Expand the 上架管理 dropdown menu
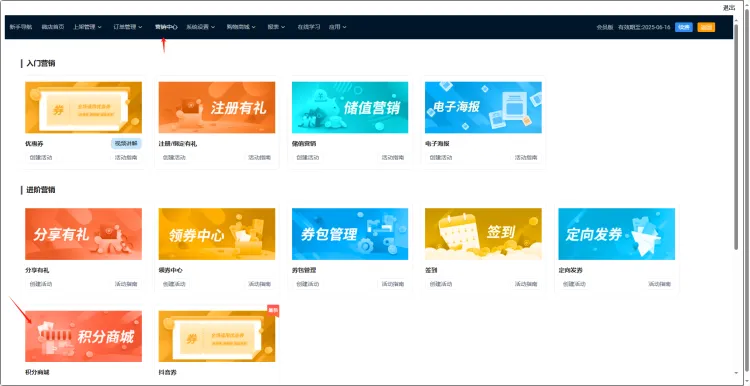750x386 pixels. (x=87, y=27)
